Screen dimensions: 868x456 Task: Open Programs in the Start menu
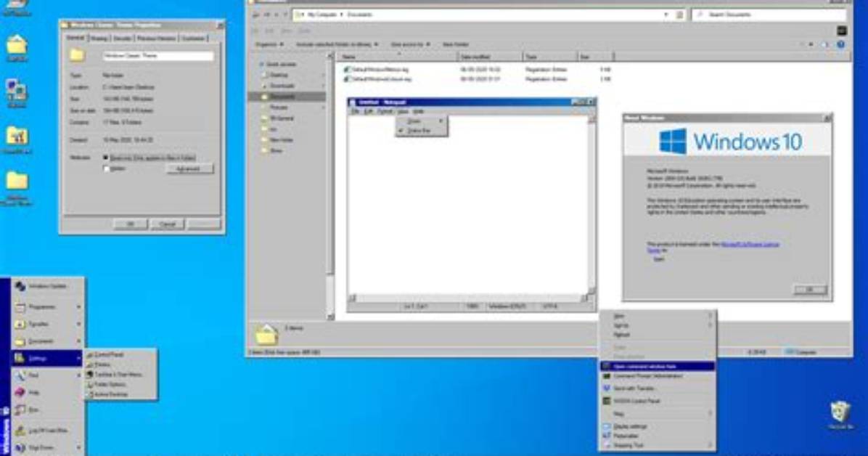(x=47, y=306)
